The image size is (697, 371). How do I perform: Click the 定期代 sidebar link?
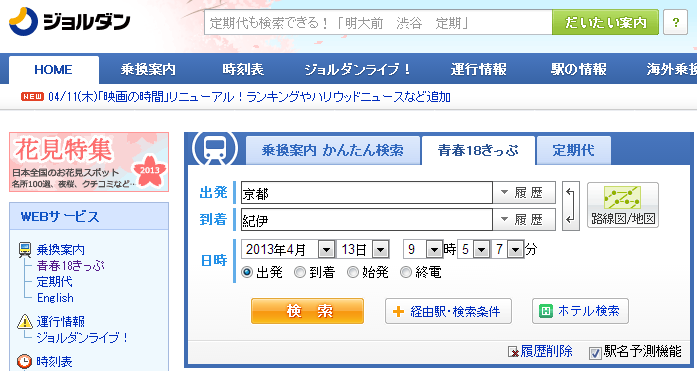pyautogui.click(x=54, y=282)
